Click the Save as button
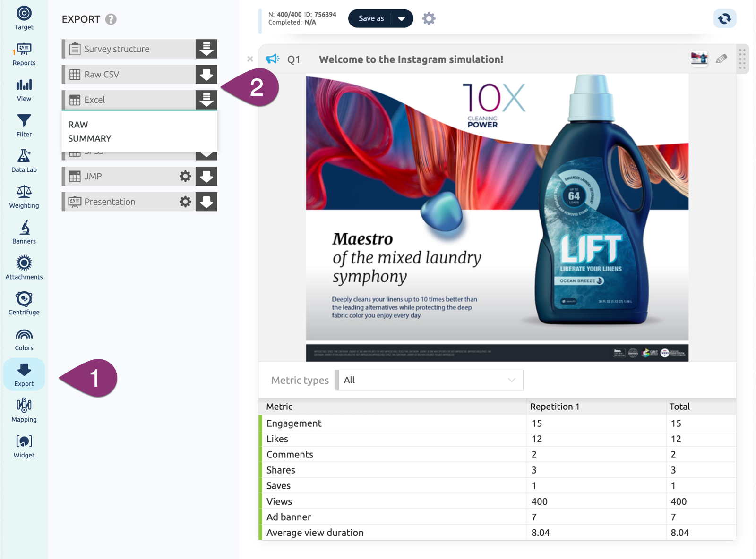Viewport: 756px width, 559px height. click(x=371, y=19)
